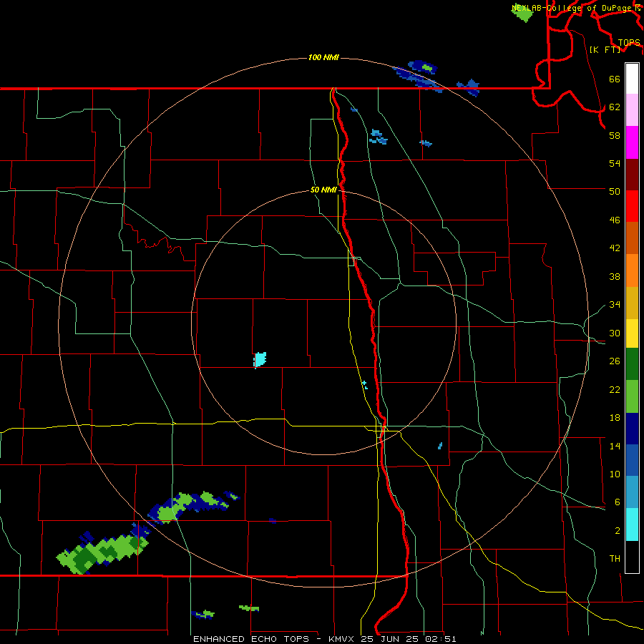Viewport: 644px width, 644px height.
Task: Select the bright red legend color block
Action: pyautogui.click(x=632, y=206)
